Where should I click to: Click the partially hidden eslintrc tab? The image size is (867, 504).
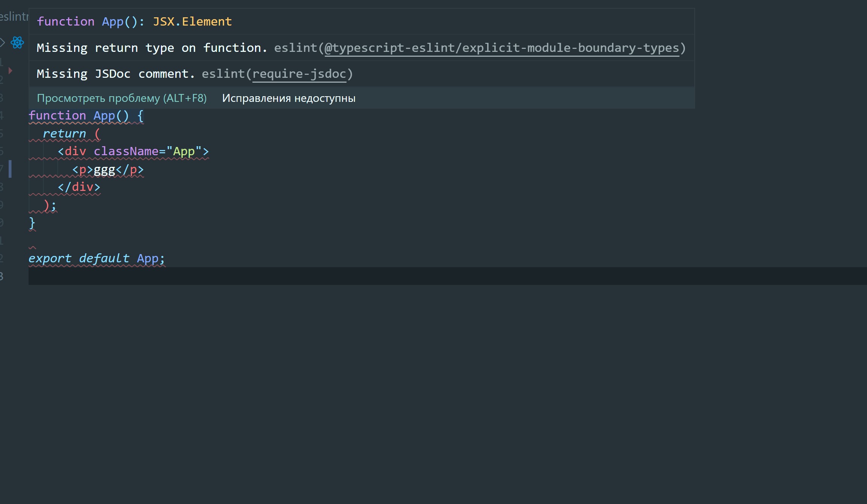click(14, 17)
